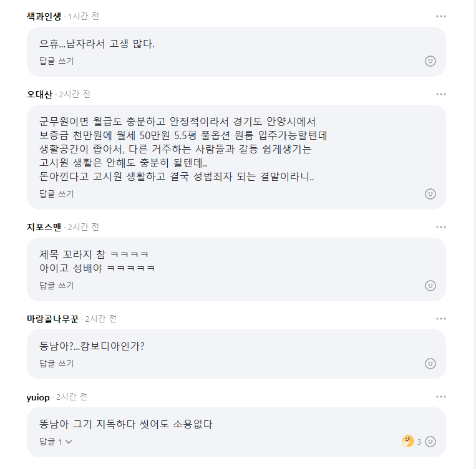This screenshot has width=476, height=469.
Task: Open more options for yuiop's comment
Action: pos(441,397)
